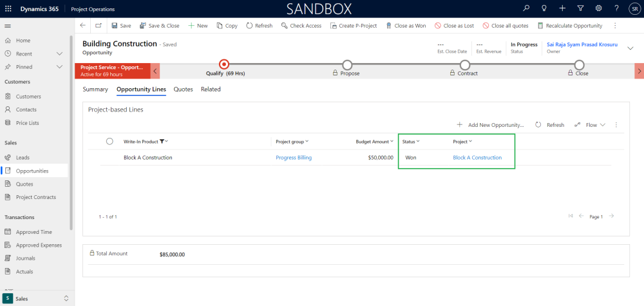This screenshot has height=306, width=644.
Task: Open the Dynamics 365 app launcher waffle
Action: (8, 9)
